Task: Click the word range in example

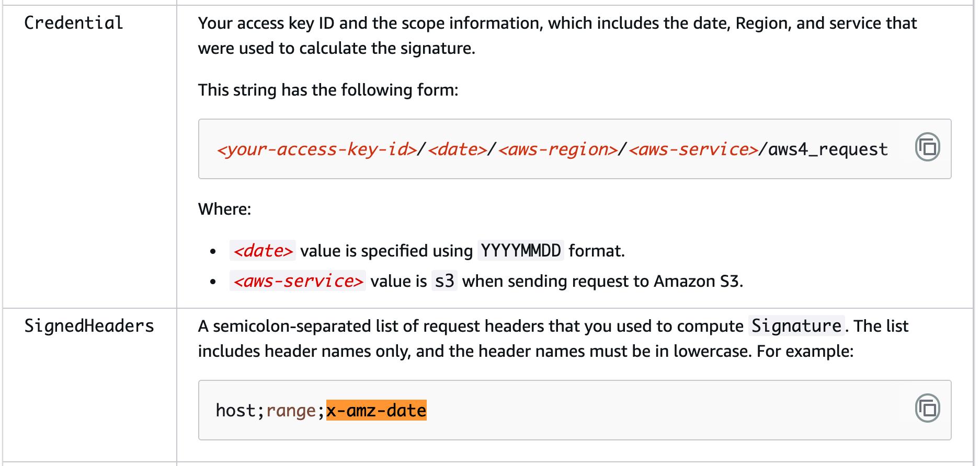Action: [291, 411]
